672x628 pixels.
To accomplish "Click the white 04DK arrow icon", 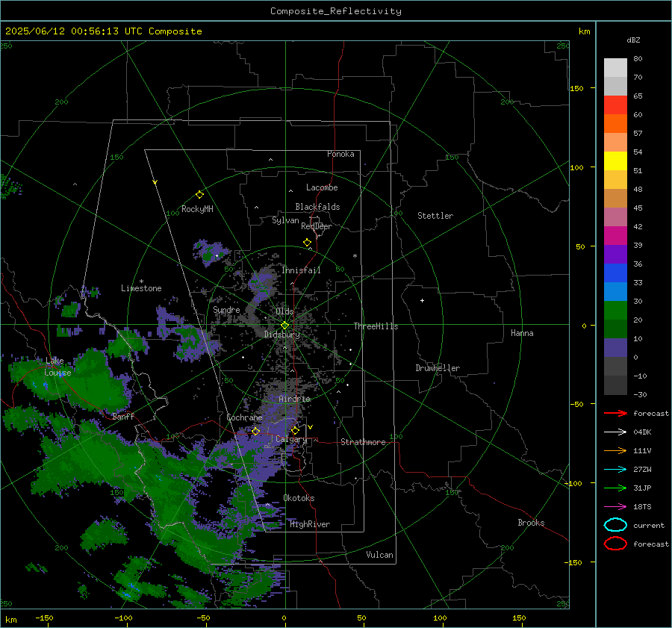I will coord(615,432).
